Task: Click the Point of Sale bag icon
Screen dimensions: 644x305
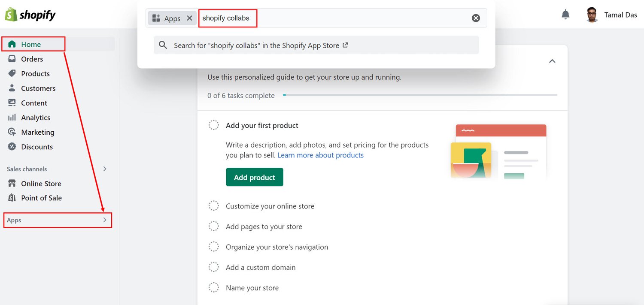Action: click(x=12, y=198)
